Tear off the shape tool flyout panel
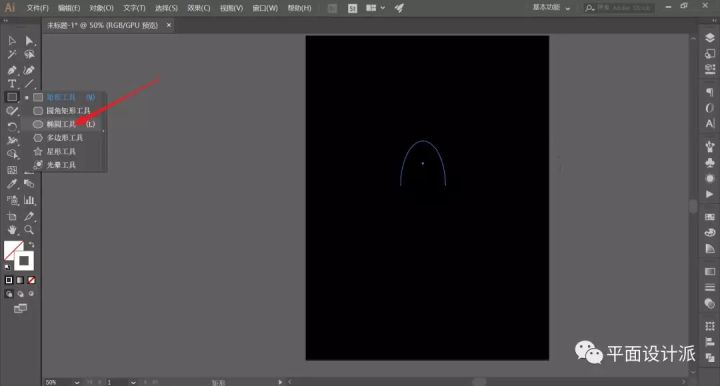 click(x=103, y=131)
